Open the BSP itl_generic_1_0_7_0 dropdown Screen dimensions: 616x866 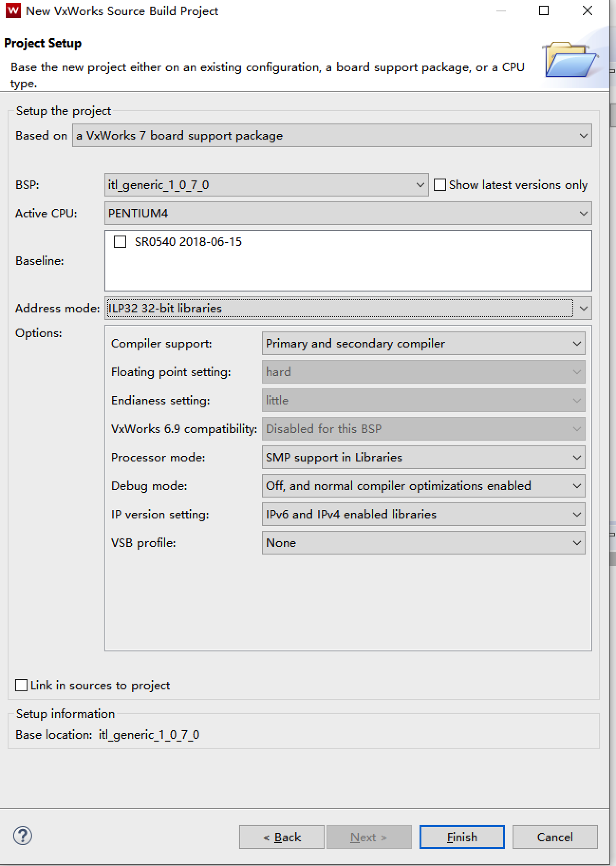(x=266, y=185)
